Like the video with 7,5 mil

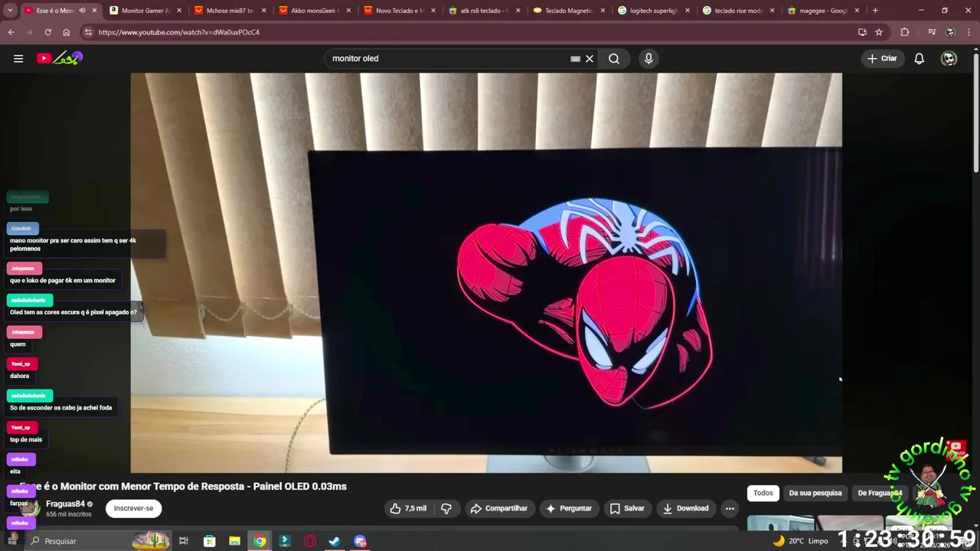point(407,508)
